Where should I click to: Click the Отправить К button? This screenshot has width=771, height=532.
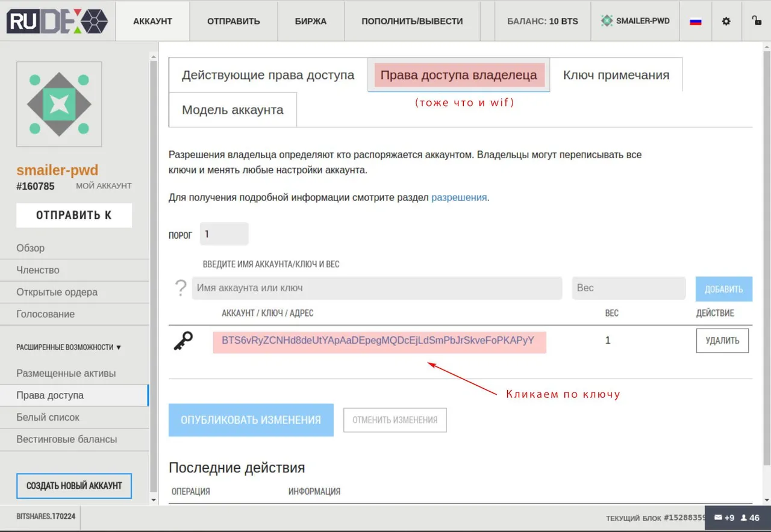click(74, 215)
